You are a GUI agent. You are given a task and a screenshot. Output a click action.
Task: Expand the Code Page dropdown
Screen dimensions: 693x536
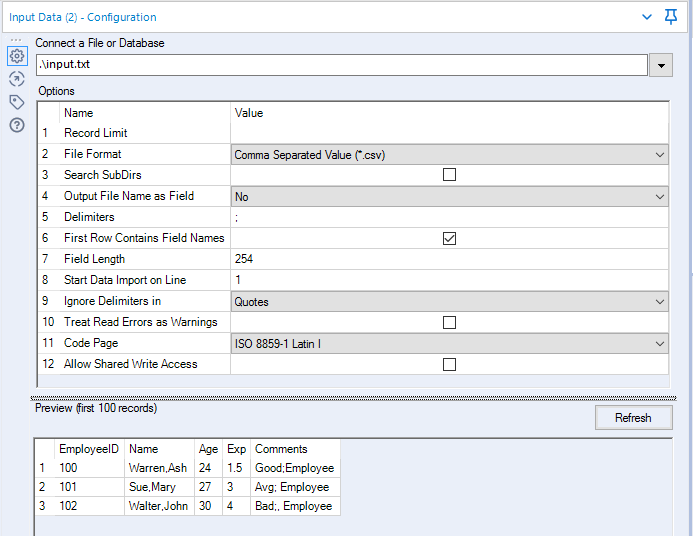[x=659, y=344]
